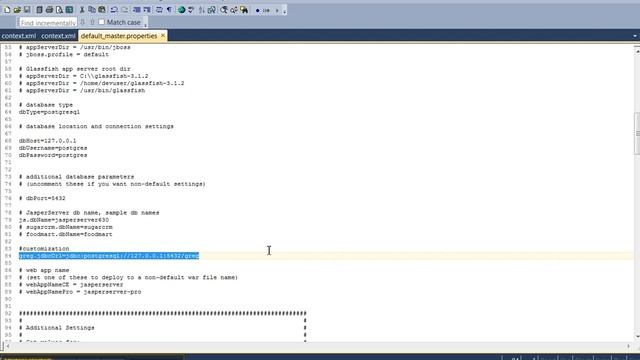Click vertical scrollbar up arrow
The width and height of the screenshot is (640, 360).
pyautogui.click(x=637, y=51)
